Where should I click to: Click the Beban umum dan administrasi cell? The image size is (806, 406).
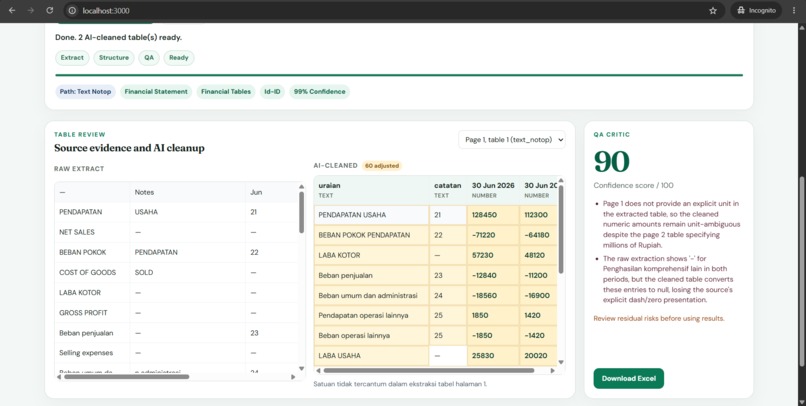pyautogui.click(x=372, y=296)
